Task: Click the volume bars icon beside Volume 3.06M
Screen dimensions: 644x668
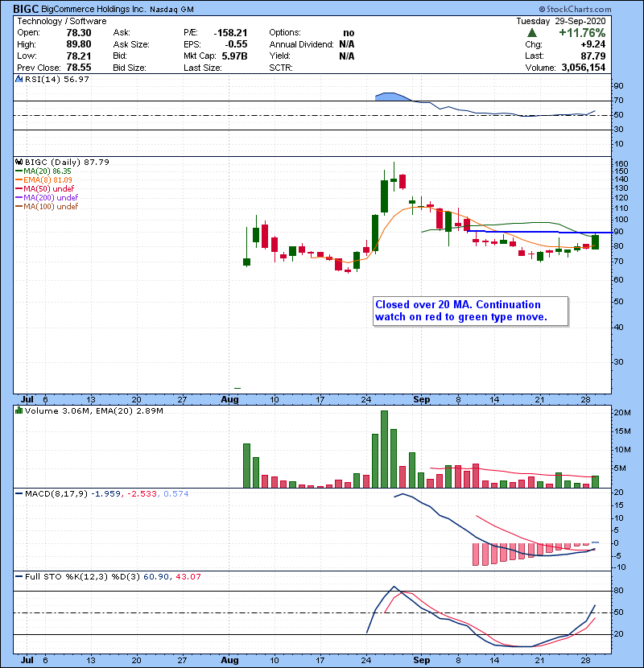Action: [19, 410]
